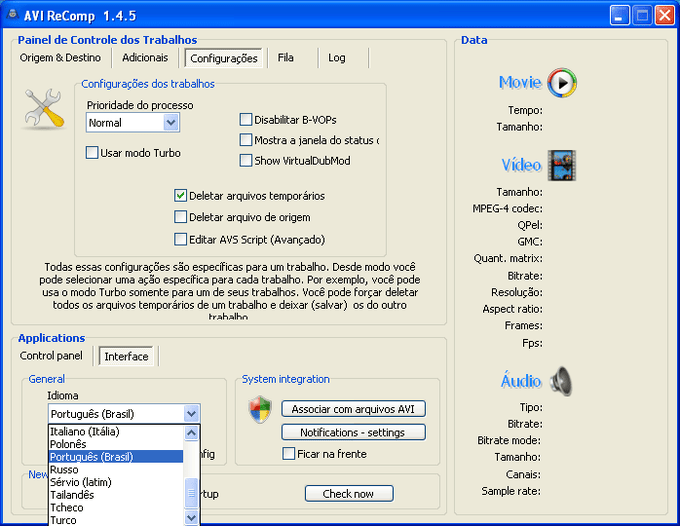Image resolution: width=680 pixels, height=526 pixels.
Task: Toggle Ficar na frente checkbox
Action: point(289,454)
